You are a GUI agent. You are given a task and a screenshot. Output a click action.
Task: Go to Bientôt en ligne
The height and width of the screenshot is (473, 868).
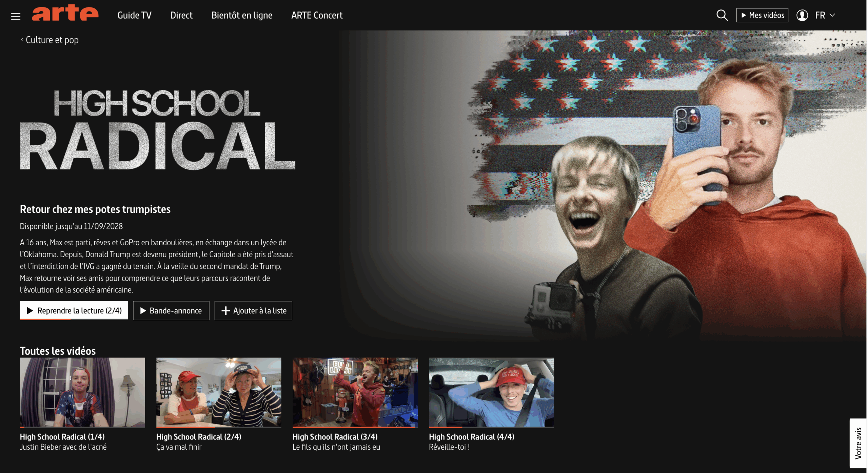[x=242, y=15]
